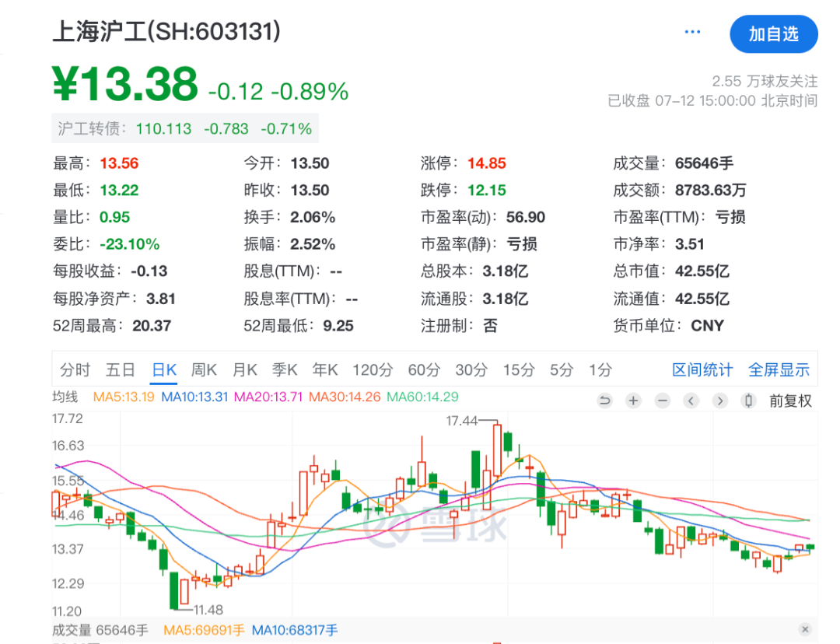840x644 pixels.
Task: Switch to the 周K weekly chart tab
Action: pos(204,370)
